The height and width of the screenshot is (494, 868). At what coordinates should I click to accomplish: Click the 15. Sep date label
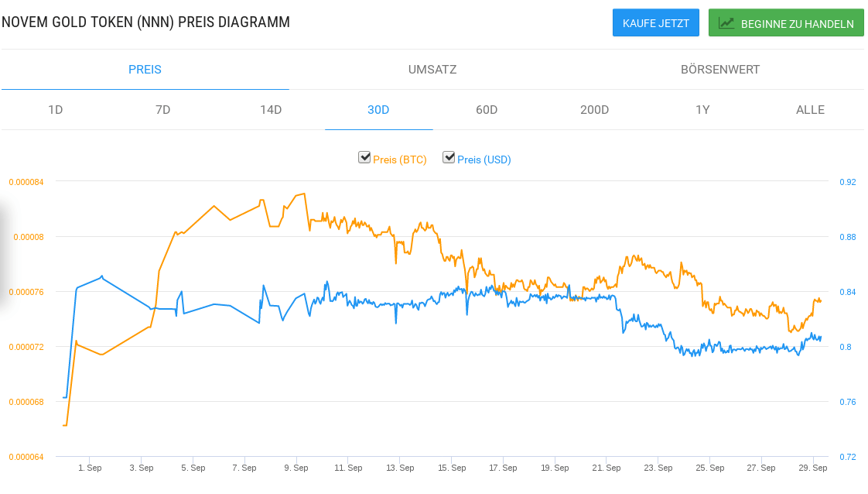452,468
